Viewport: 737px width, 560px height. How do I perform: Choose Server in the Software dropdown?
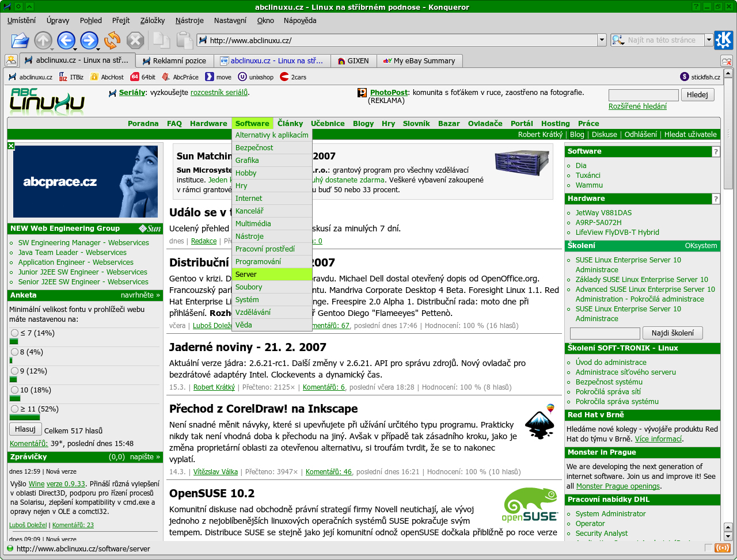272,275
